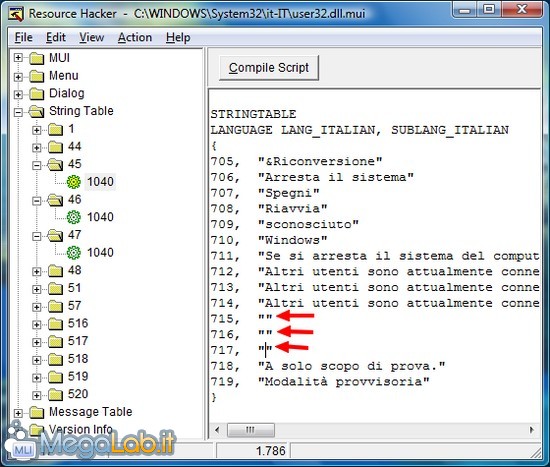Click the gear icon under folder 46
Screen dimensions: 550x467
pos(74,217)
